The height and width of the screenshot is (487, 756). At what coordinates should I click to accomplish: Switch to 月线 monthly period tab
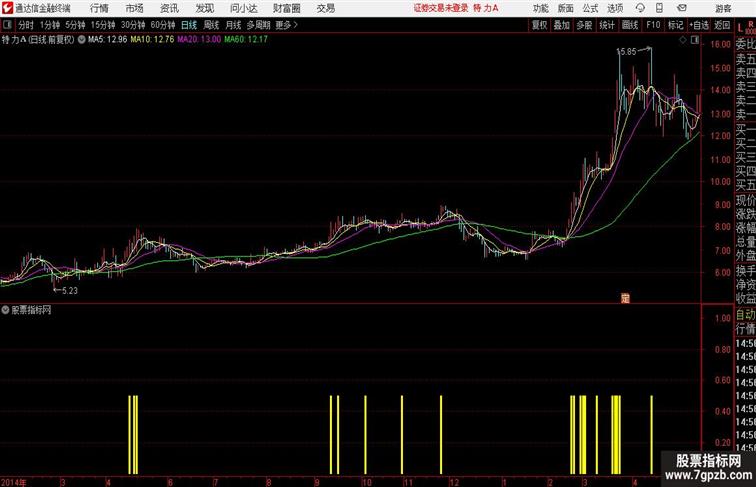point(233,25)
